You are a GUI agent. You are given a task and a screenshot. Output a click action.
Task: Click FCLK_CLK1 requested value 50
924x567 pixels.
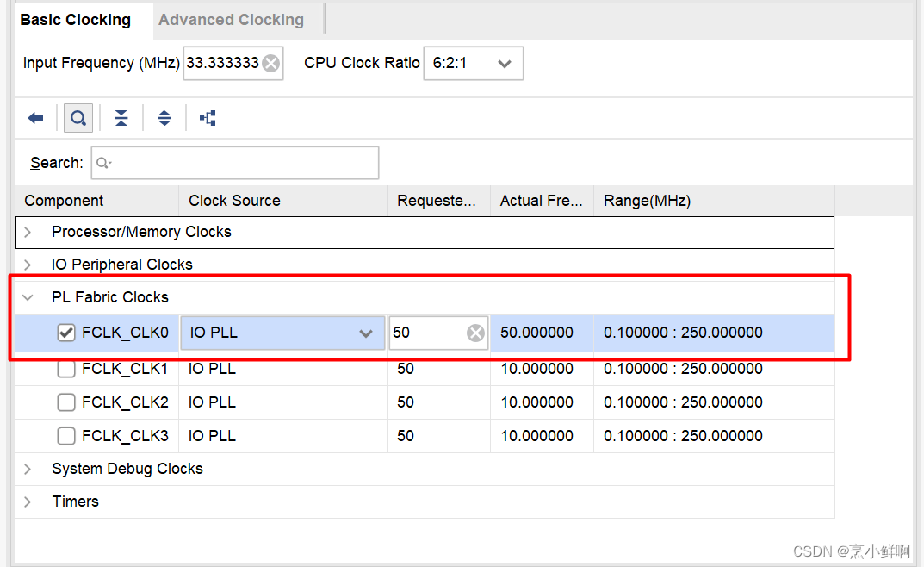click(x=406, y=369)
